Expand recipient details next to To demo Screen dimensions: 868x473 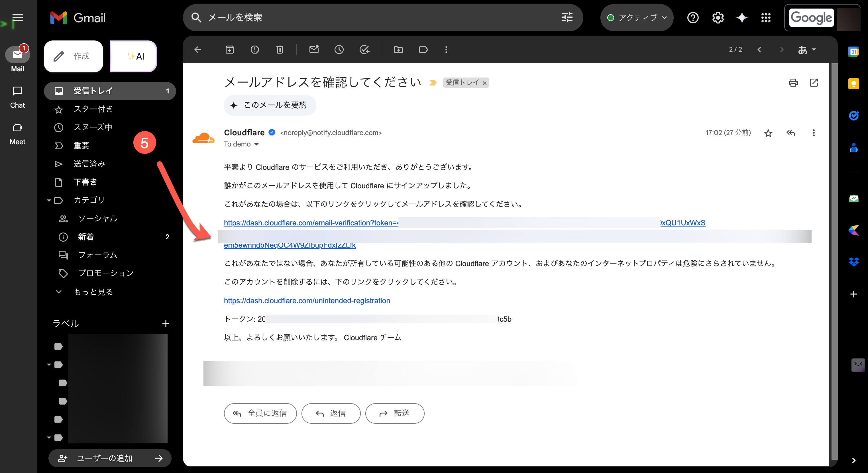256,144
